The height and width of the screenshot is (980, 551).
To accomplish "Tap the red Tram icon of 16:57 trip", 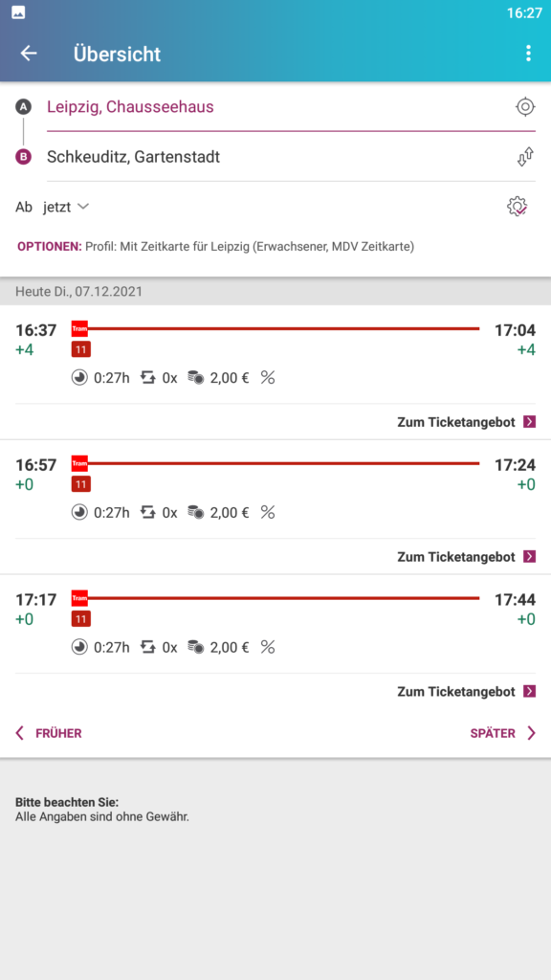I will tap(79, 463).
